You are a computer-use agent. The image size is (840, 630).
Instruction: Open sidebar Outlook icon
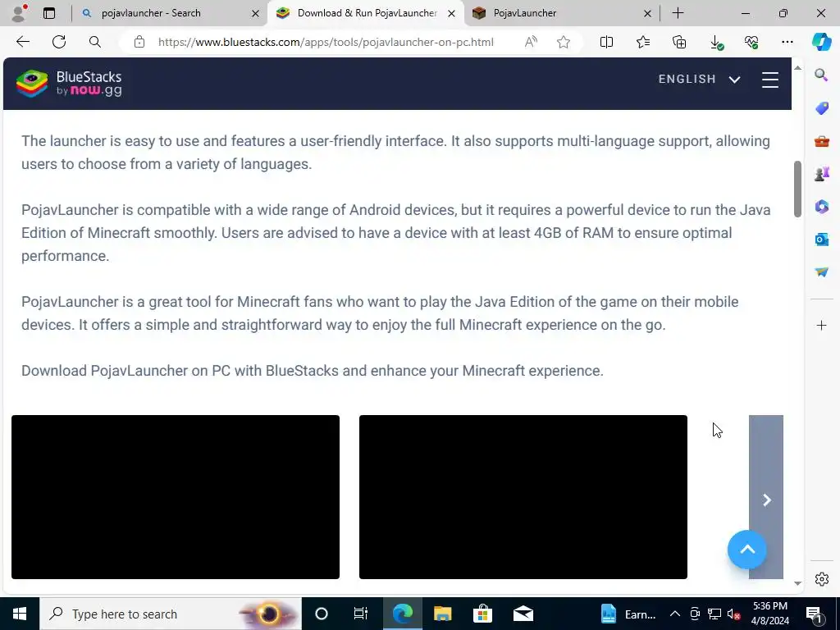pyautogui.click(x=821, y=240)
